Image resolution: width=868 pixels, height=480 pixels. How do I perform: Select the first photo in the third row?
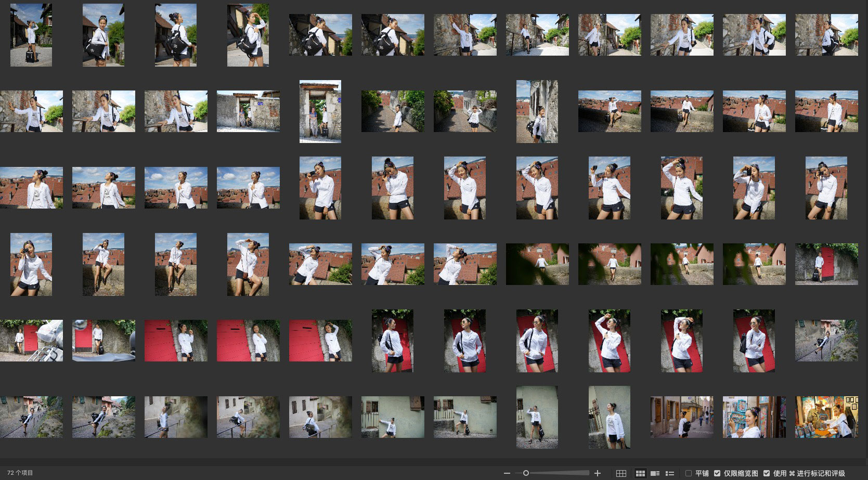tap(31, 188)
